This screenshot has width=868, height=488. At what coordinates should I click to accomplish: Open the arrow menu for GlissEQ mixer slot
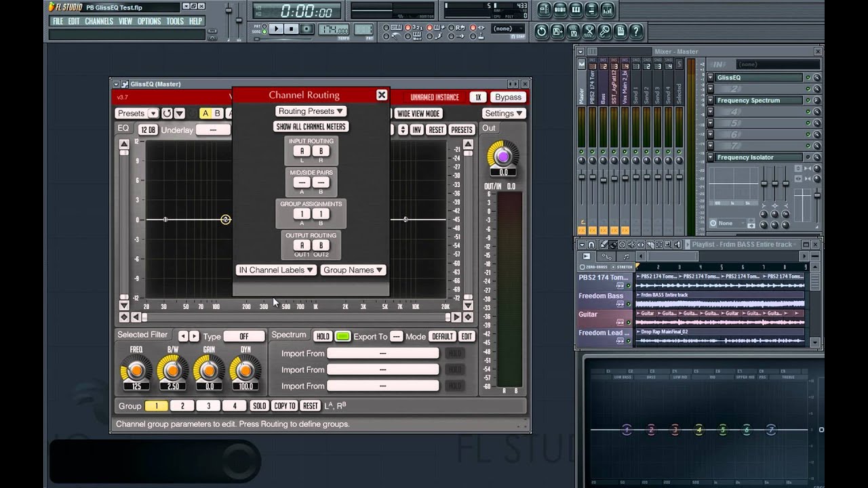click(710, 77)
